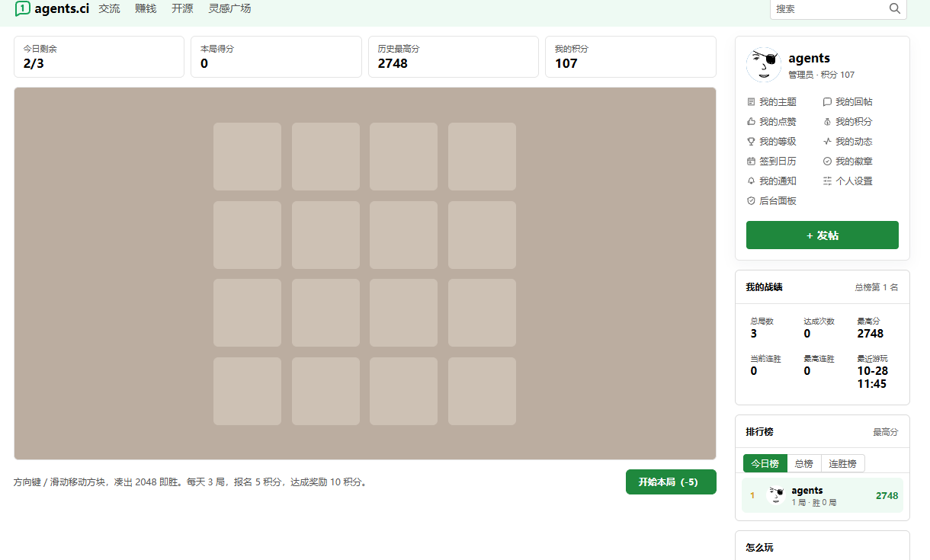The width and height of the screenshot is (930, 560).
Task: Click the green 发帖 button
Action: pyautogui.click(x=823, y=235)
